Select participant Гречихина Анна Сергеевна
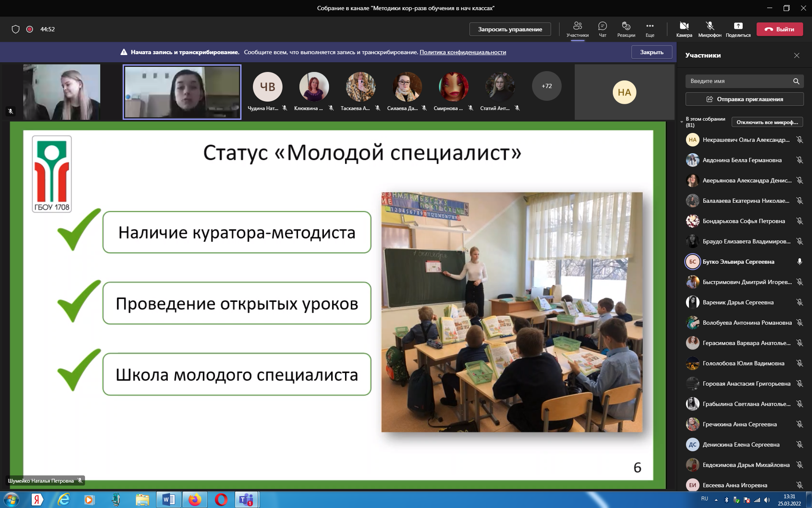The width and height of the screenshot is (812, 508). click(739, 424)
